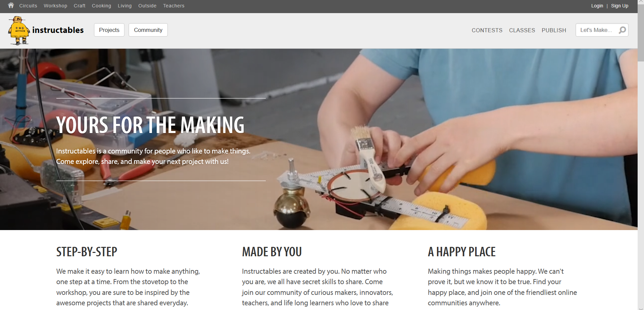Click the scrollbar down arrow
This screenshot has width=644, height=310.
tap(641, 308)
